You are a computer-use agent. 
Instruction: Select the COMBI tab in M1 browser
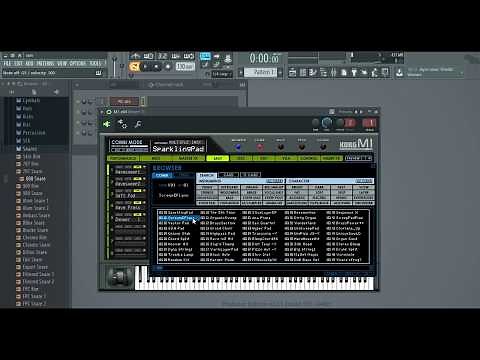pyautogui.click(x=163, y=175)
